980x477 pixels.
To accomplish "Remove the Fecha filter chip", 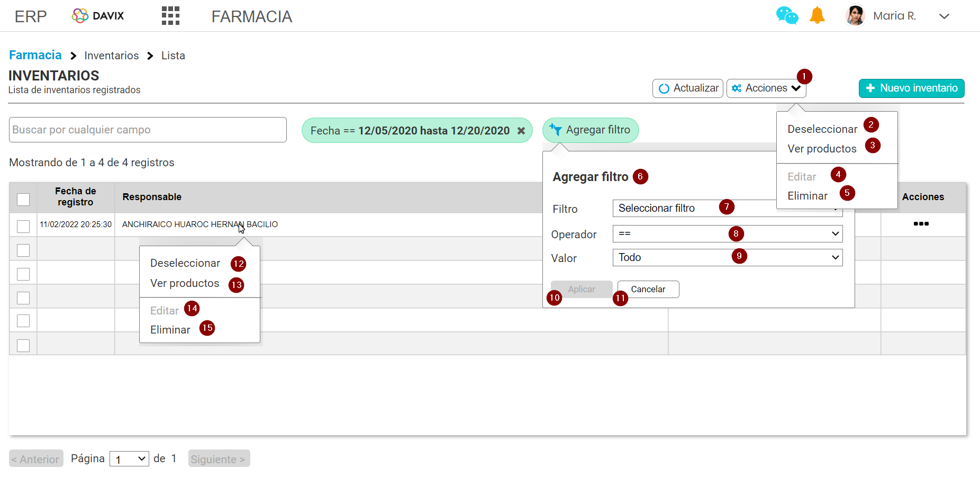I will pyautogui.click(x=521, y=130).
